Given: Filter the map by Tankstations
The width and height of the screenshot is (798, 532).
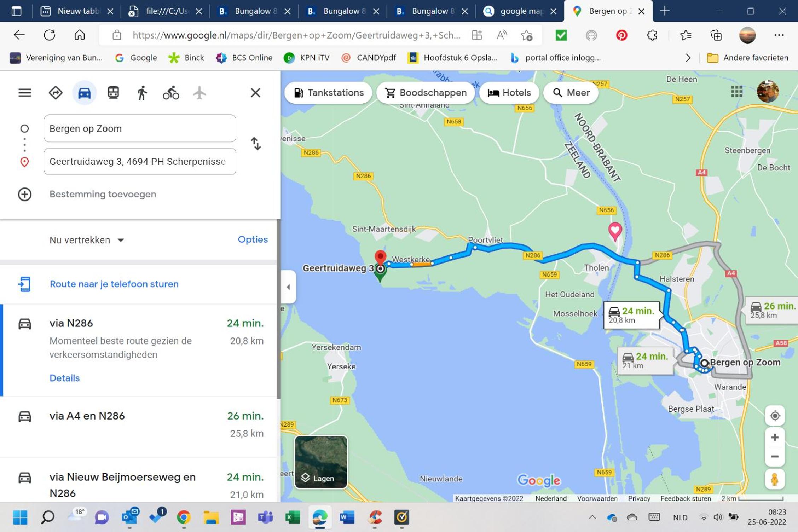Looking at the screenshot, I should pos(329,93).
